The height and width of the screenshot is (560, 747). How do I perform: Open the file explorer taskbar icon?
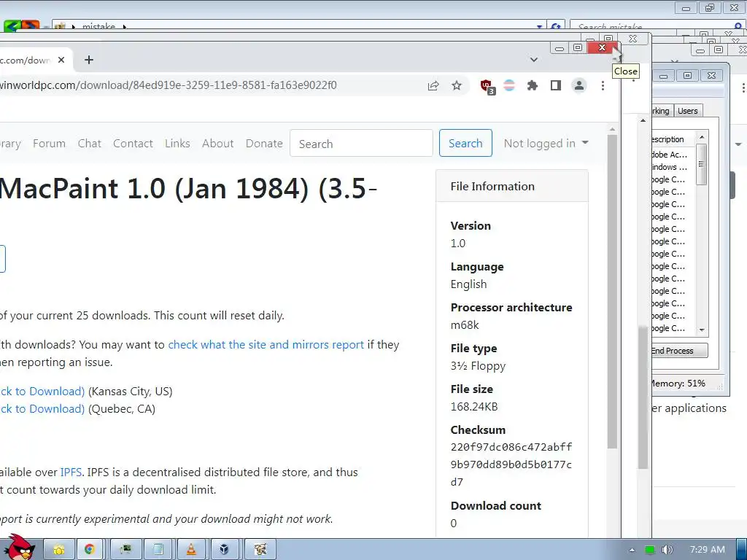pyautogui.click(x=59, y=550)
